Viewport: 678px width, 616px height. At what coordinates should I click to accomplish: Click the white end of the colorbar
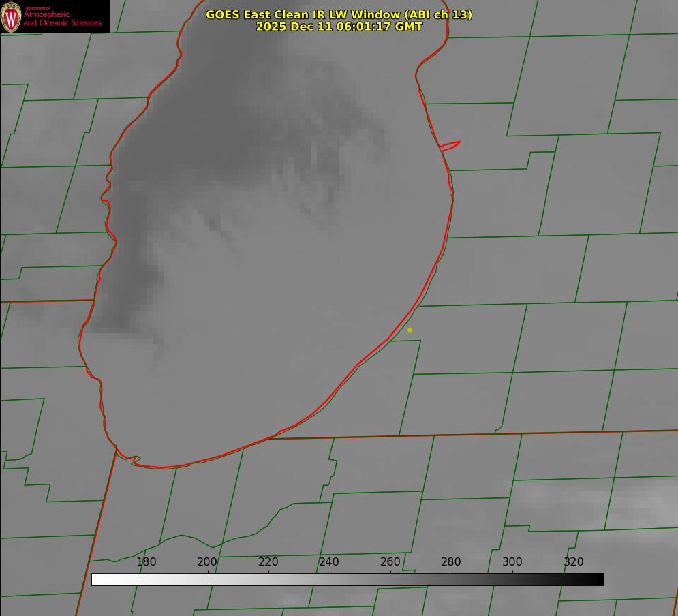(97, 579)
